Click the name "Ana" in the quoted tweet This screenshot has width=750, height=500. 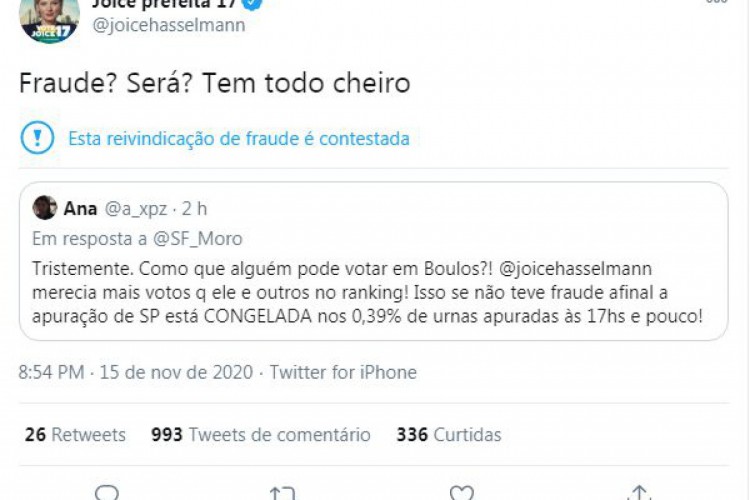pyautogui.click(x=80, y=209)
